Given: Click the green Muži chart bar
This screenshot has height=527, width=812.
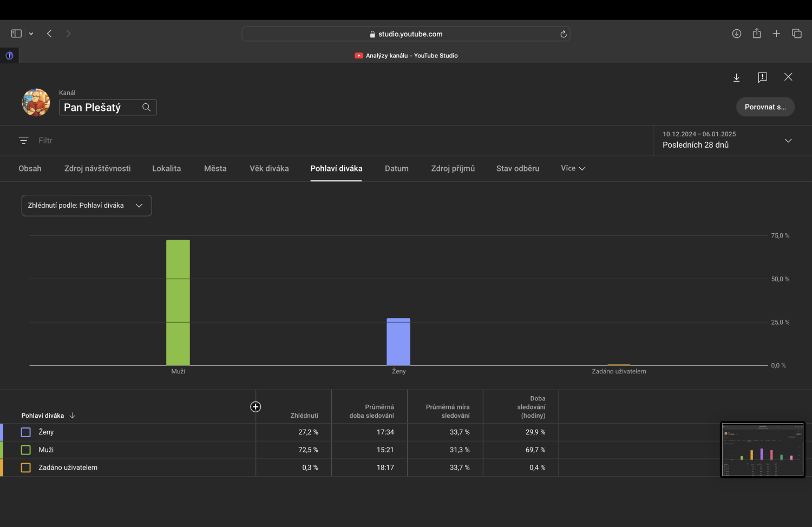Looking at the screenshot, I should [178, 302].
